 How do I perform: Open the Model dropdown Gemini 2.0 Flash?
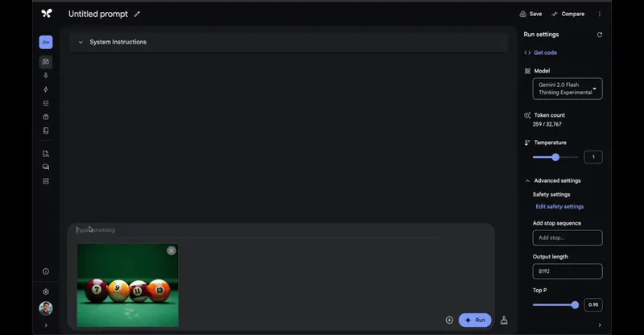coord(568,89)
